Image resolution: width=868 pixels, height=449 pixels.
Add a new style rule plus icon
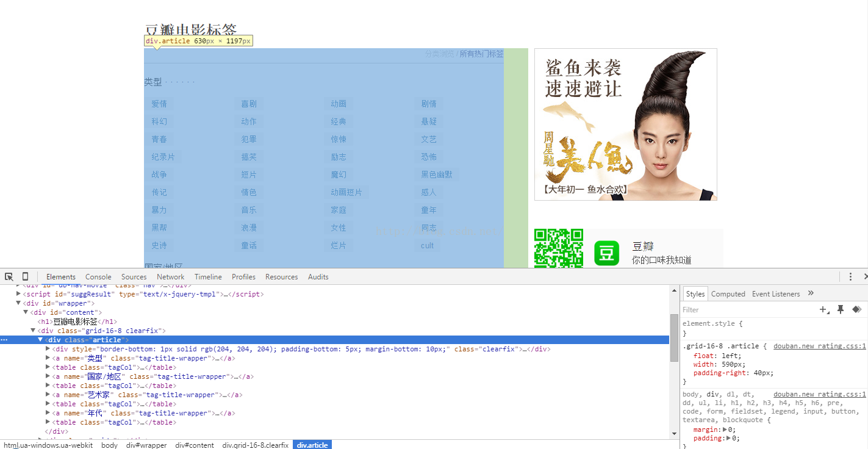click(x=824, y=310)
